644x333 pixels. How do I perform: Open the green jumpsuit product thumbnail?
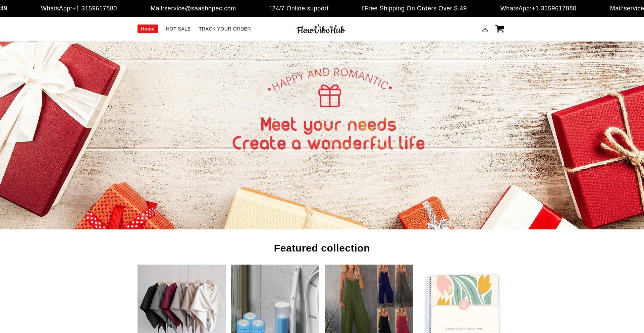click(x=369, y=299)
